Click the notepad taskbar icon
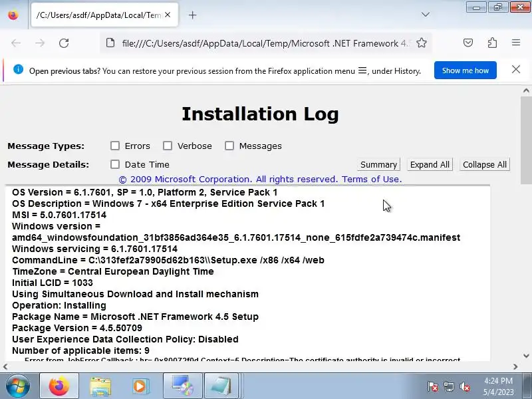532x399 pixels. [221, 386]
